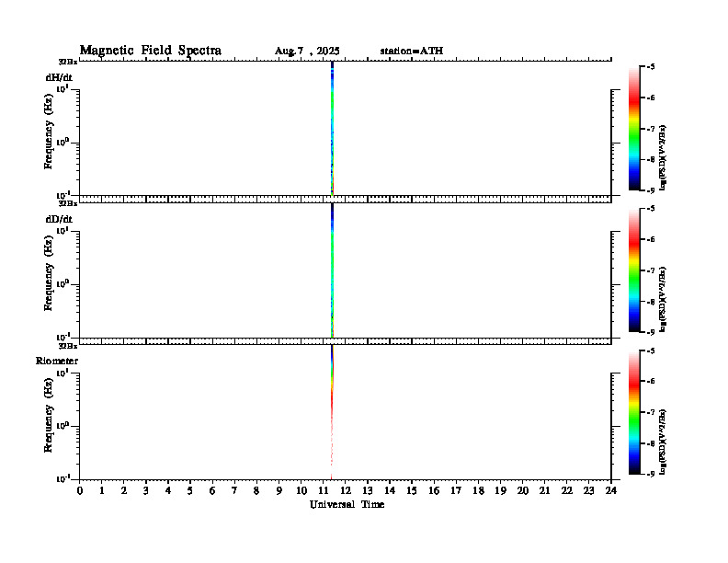Click the Riometer panel color bar
Image resolution: width=728 pixels, height=563 pixels.
click(634, 412)
